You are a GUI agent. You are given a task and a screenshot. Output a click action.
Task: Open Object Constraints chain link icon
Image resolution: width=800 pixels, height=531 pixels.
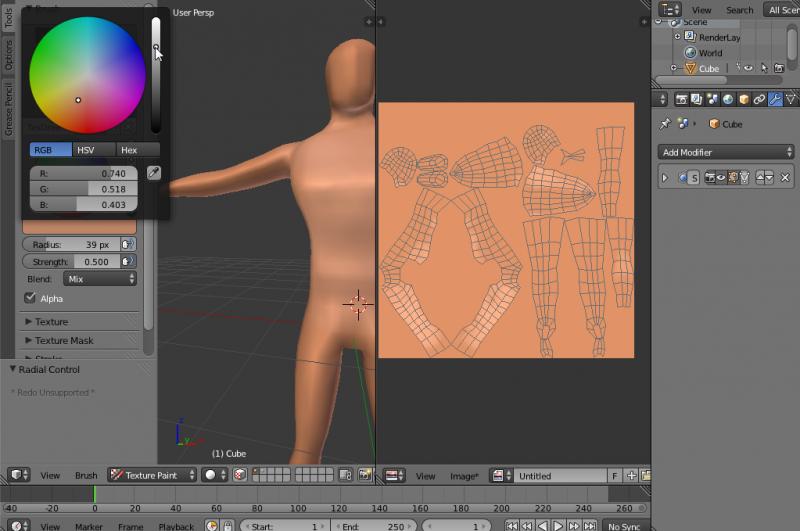click(759, 99)
